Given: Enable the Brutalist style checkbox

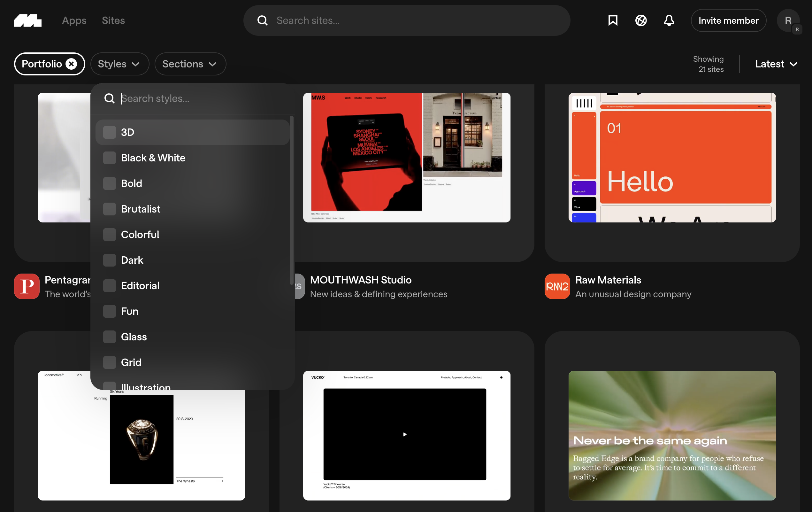Looking at the screenshot, I should [110, 209].
